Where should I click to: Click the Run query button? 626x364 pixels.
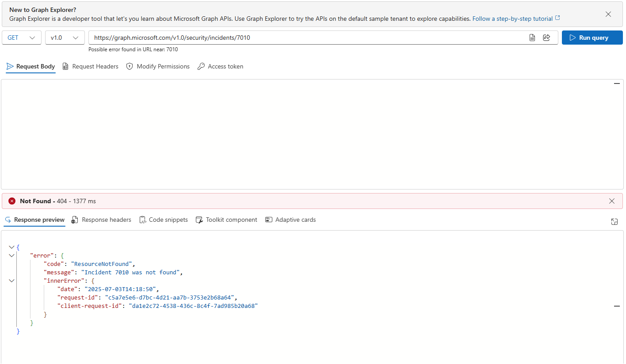click(592, 38)
